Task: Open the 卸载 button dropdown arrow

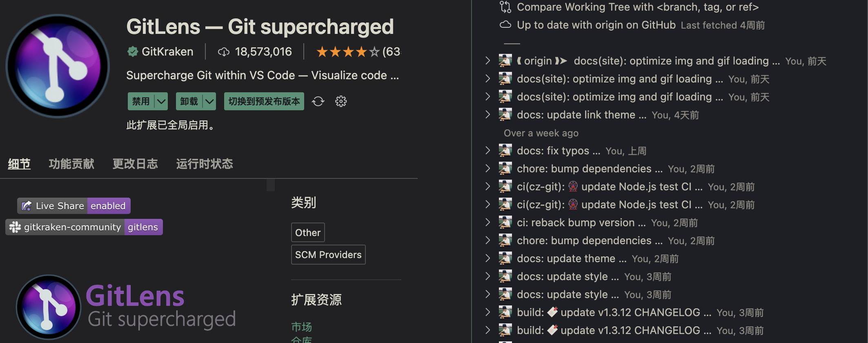Action: [209, 101]
